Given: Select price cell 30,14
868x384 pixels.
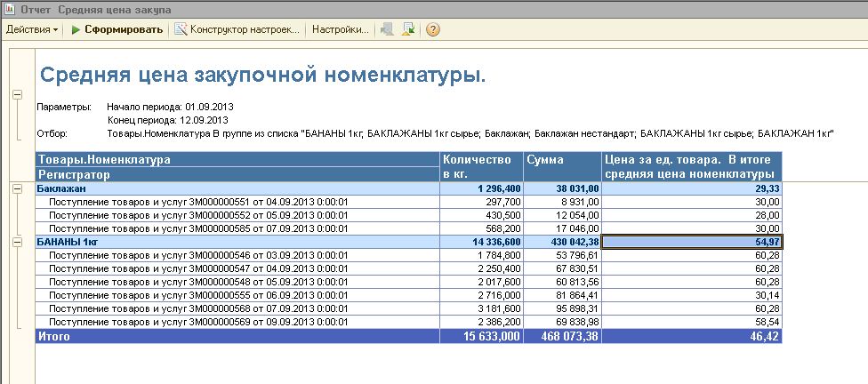Looking at the screenshot, I should (x=692, y=295).
